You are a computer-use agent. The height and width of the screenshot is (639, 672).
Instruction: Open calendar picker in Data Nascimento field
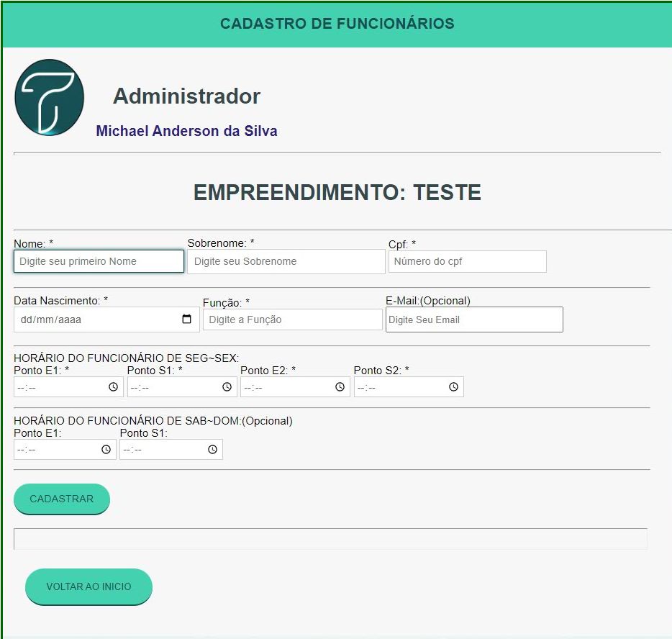[x=186, y=319]
